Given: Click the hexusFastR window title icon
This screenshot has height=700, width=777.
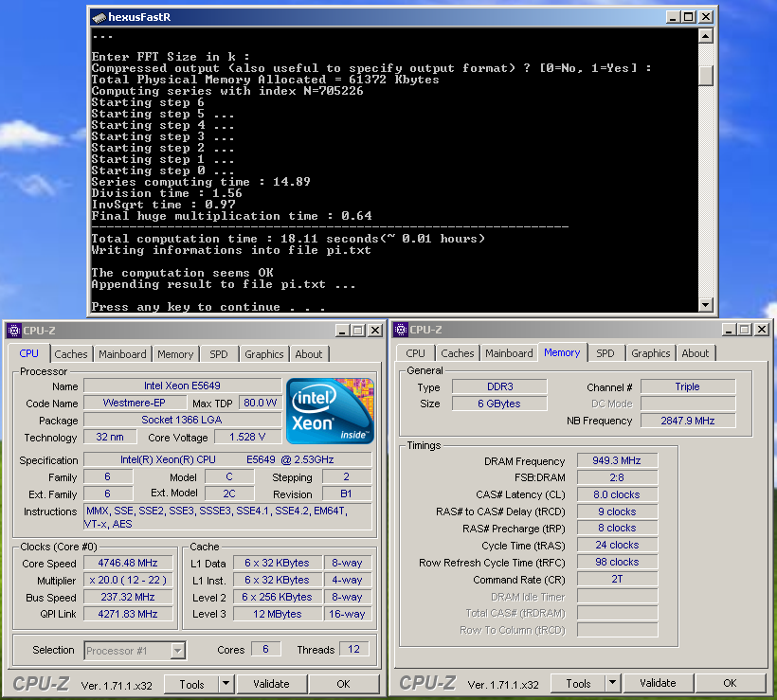Looking at the screenshot, I should tap(99, 17).
